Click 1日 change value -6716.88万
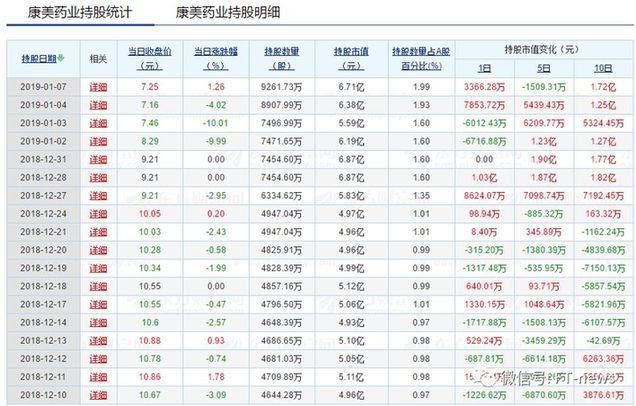The width and height of the screenshot is (636, 406). [484, 142]
